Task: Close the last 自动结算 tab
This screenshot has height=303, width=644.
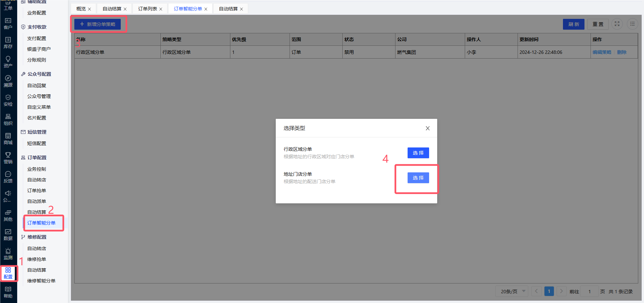Action: coord(241,9)
